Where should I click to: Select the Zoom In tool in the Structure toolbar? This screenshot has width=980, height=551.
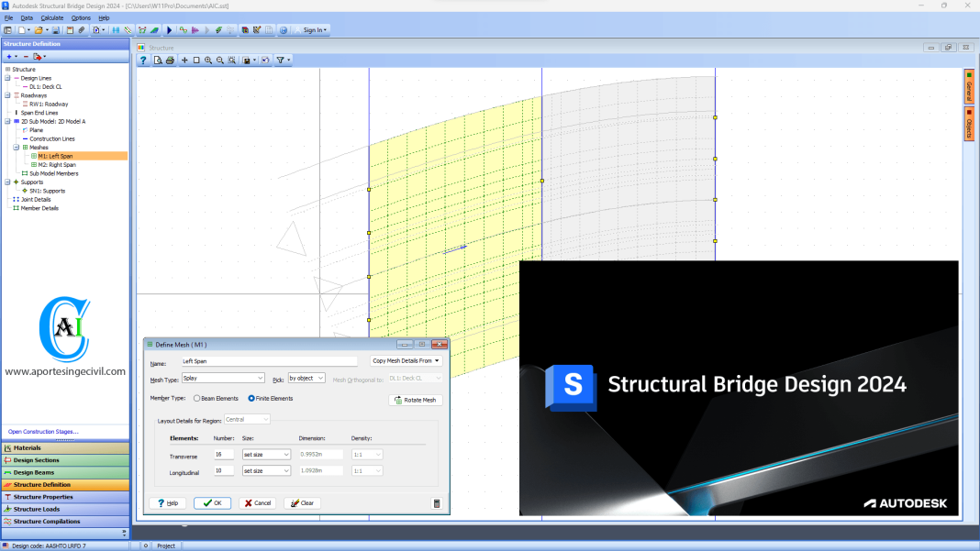[x=208, y=61]
